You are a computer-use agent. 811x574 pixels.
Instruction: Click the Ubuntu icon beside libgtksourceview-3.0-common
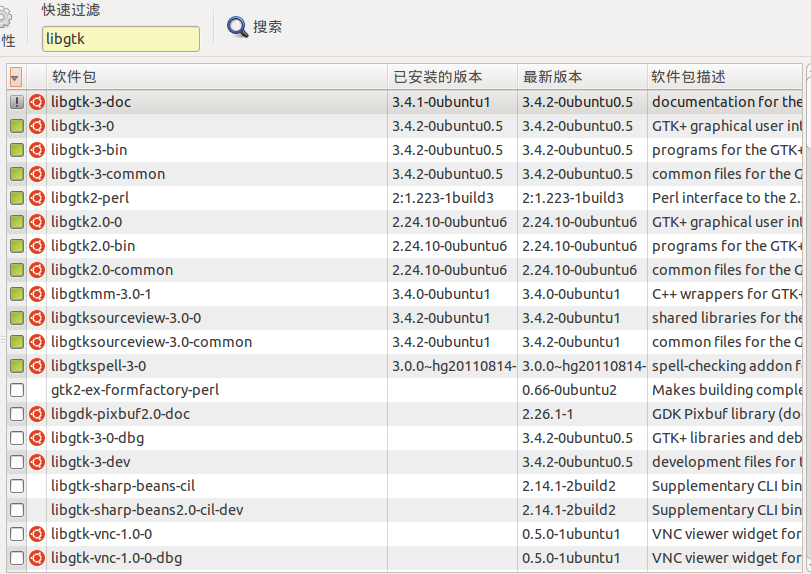[37, 342]
